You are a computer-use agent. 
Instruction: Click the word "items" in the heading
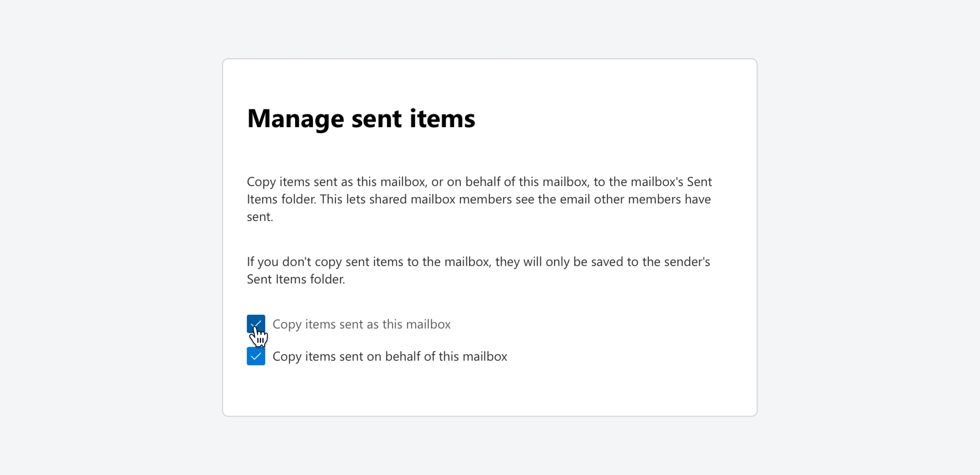tap(442, 118)
